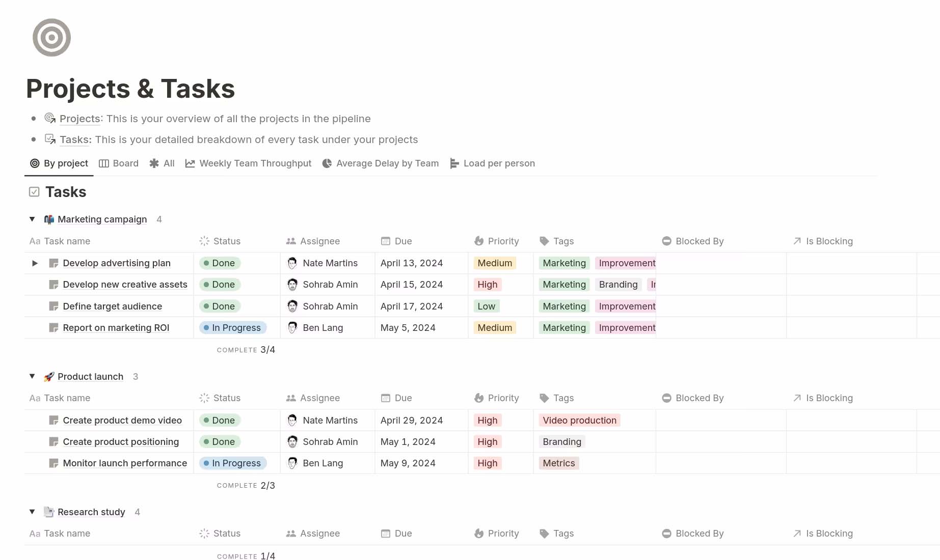Collapse the Product launch group
The image size is (940, 560).
(x=32, y=377)
